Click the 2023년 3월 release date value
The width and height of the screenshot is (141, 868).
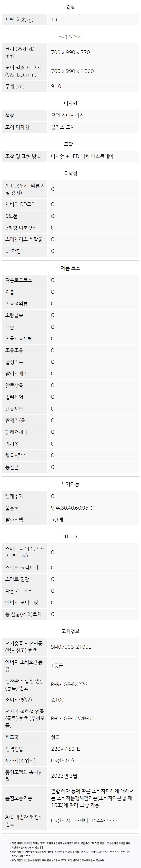(64, 776)
